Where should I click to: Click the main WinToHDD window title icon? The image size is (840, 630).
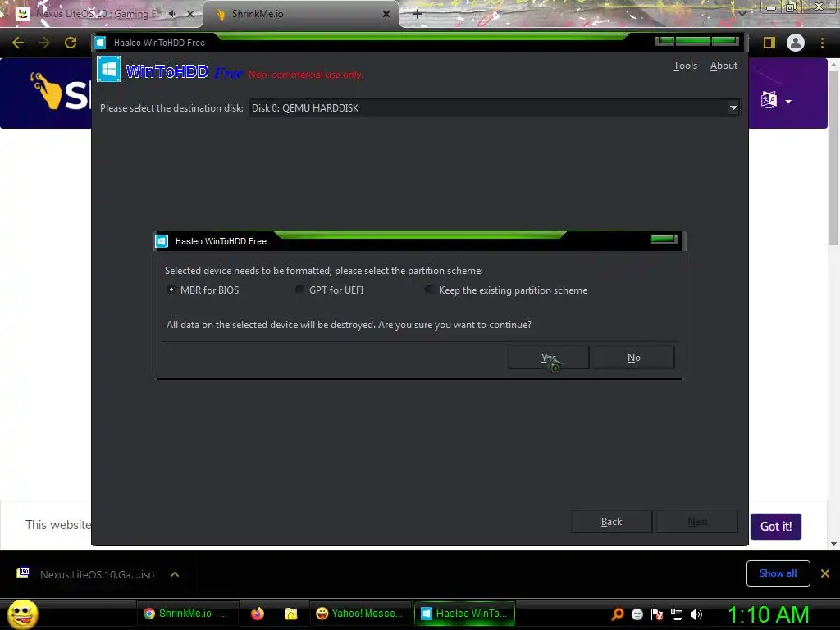(x=100, y=43)
